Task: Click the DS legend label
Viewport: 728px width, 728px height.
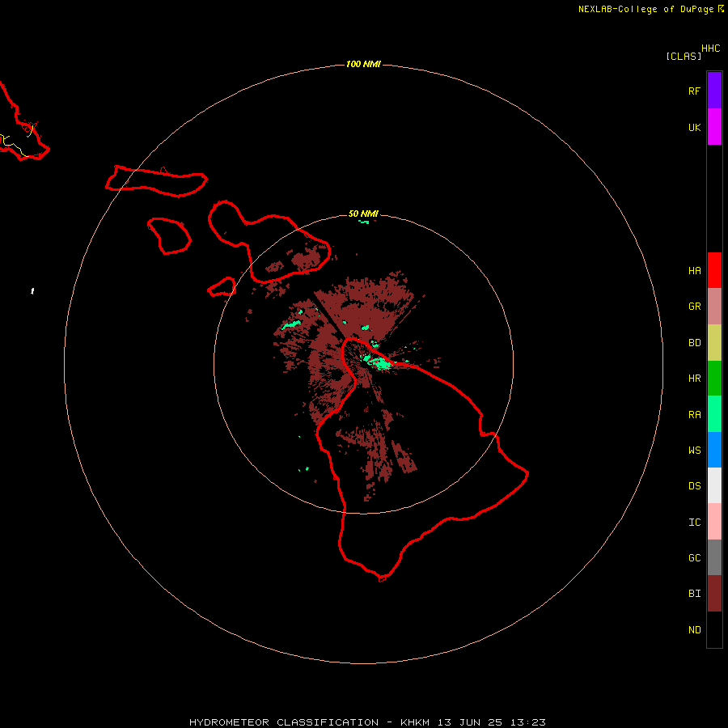Action: click(x=694, y=486)
